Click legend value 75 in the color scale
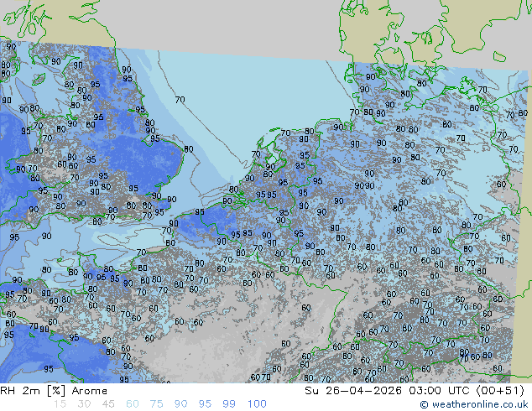The width and height of the screenshot is (532, 411). click(156, 404)
